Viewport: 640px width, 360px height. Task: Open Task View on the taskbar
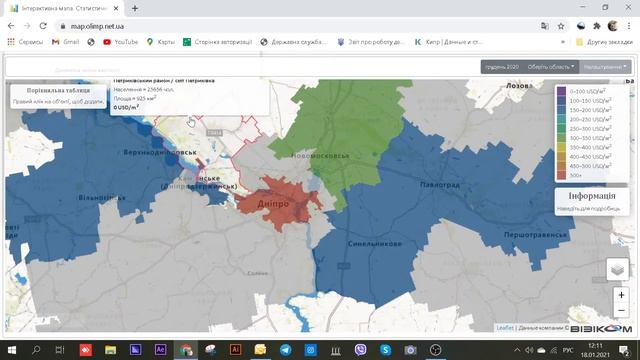(x=60, y=350)
